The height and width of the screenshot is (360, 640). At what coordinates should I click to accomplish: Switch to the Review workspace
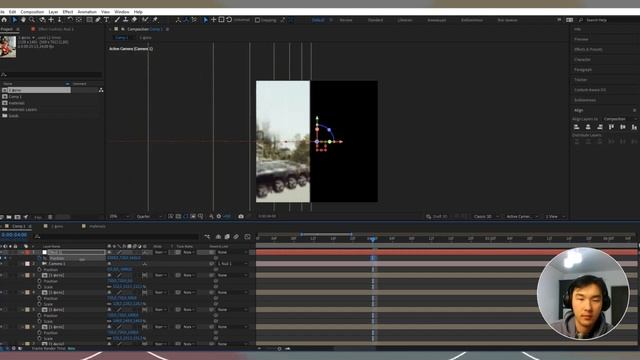click(x=346, y=20)
